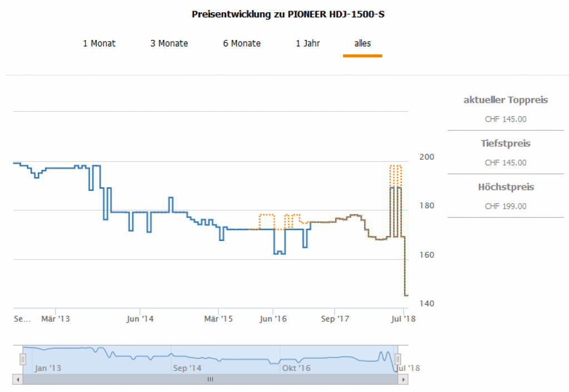Select the 1 Monat time range

click(x=99, y=43)
